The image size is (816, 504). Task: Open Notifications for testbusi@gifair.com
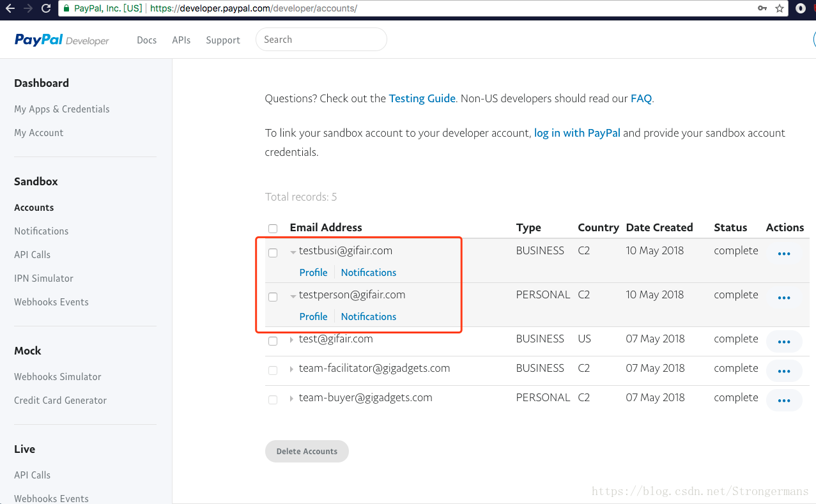(369, 273)
